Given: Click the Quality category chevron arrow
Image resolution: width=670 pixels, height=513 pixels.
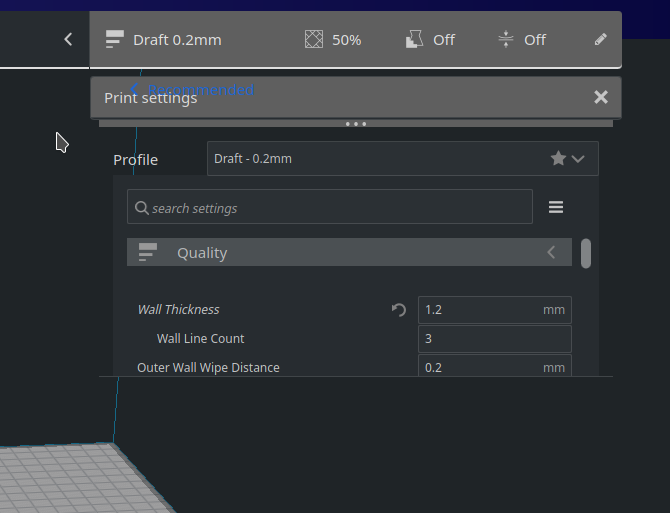Looking at the screenshot, I should 551,252.
